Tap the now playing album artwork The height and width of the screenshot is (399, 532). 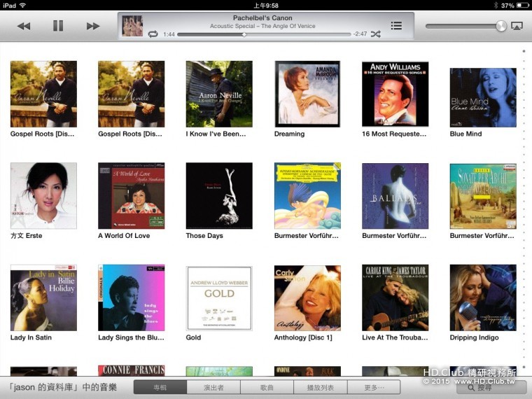click(x=132, y=26)
